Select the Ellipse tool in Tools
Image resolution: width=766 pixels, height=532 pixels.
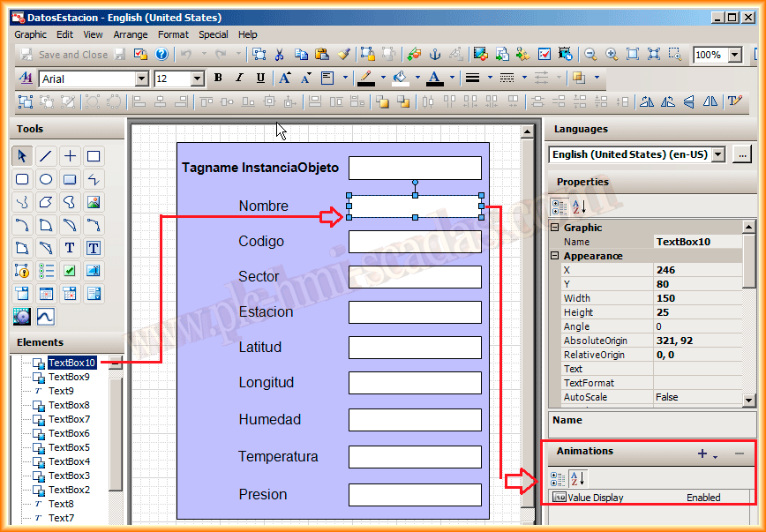[46, 179]
